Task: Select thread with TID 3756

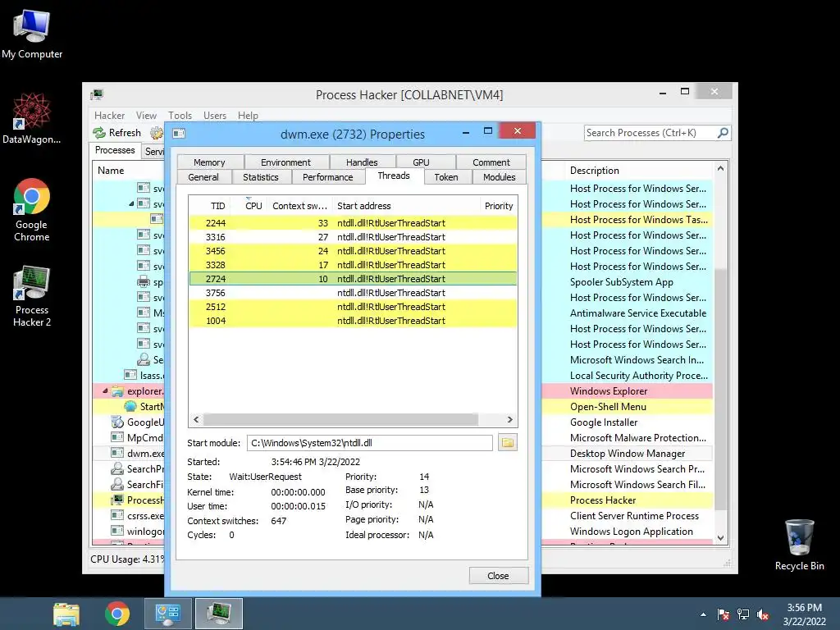Action: [x=353, y=293]
